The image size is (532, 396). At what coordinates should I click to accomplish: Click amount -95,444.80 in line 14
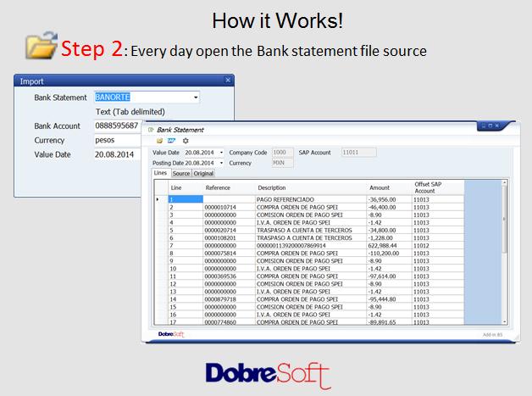[x=389, y=299]
